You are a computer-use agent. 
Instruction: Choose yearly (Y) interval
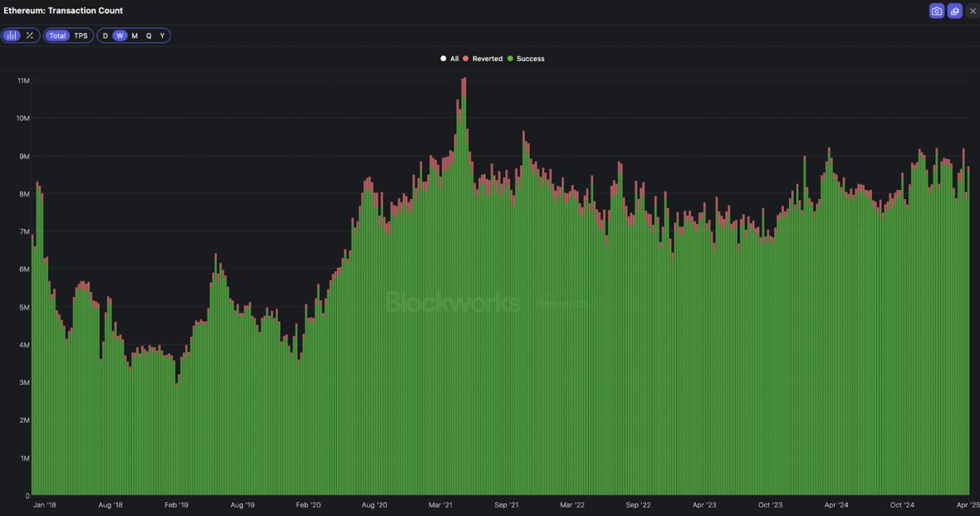click(x=162, y=36)
